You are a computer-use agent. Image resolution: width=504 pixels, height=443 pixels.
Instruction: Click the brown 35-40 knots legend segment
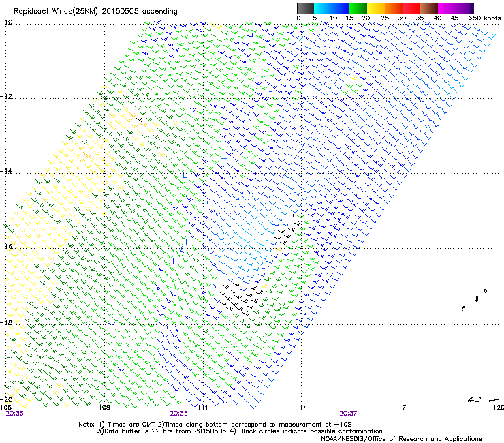[x=429, y=8]
